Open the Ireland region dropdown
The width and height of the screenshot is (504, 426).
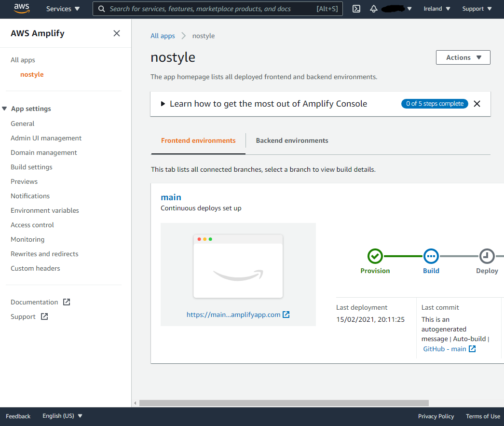(x=437, y=9)
